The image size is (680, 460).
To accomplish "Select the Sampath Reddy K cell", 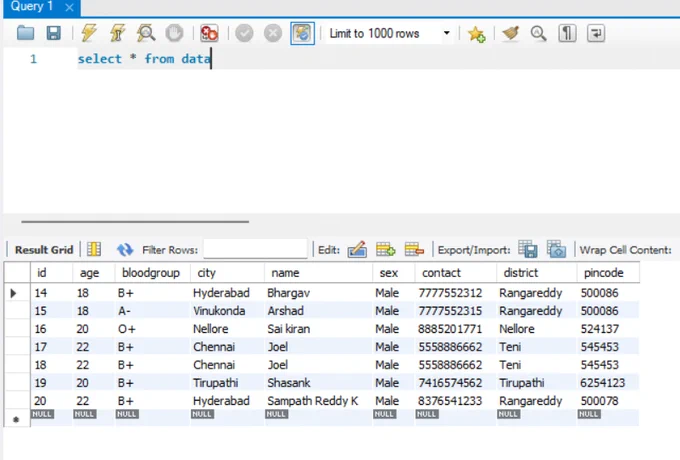I will [318, 401].
